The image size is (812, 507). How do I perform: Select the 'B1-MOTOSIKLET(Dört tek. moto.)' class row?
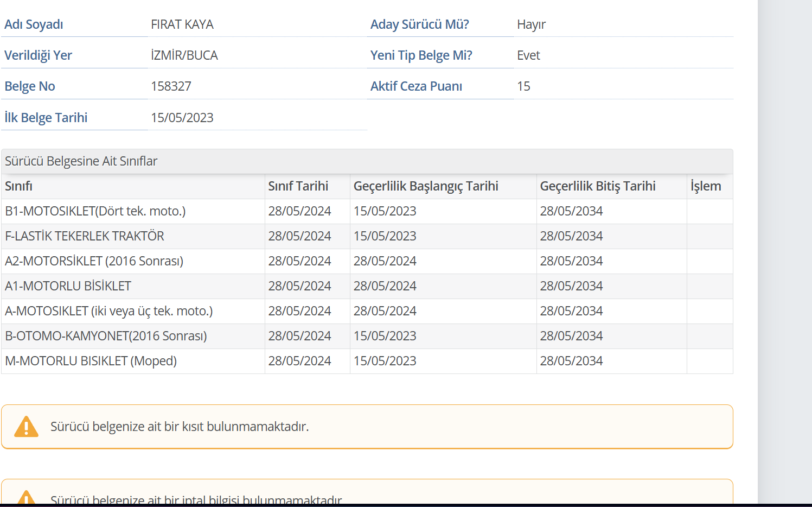(x=367, y=211)
